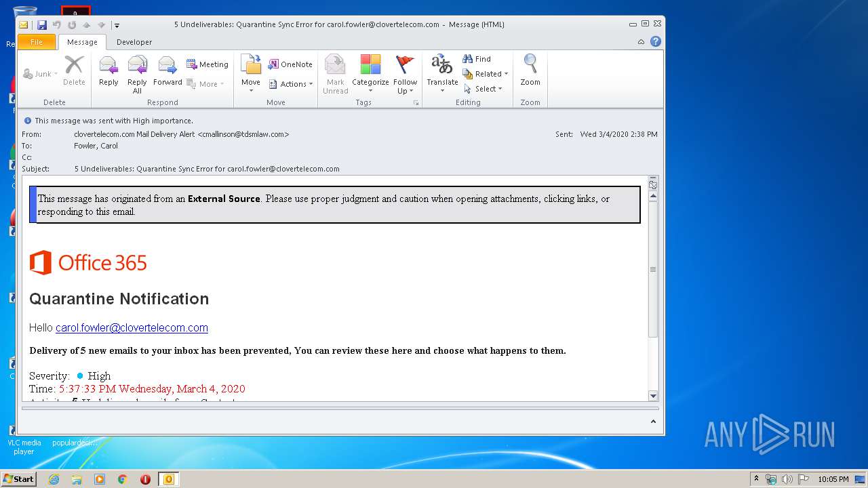
Task: Click the taskbar clock showing 10:05 PM
Action: click(833, 479)
